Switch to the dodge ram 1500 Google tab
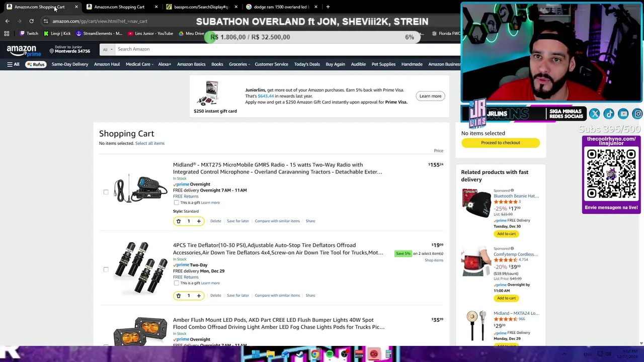The width and height of the screenshot is (644, 362). coord(281,7)
